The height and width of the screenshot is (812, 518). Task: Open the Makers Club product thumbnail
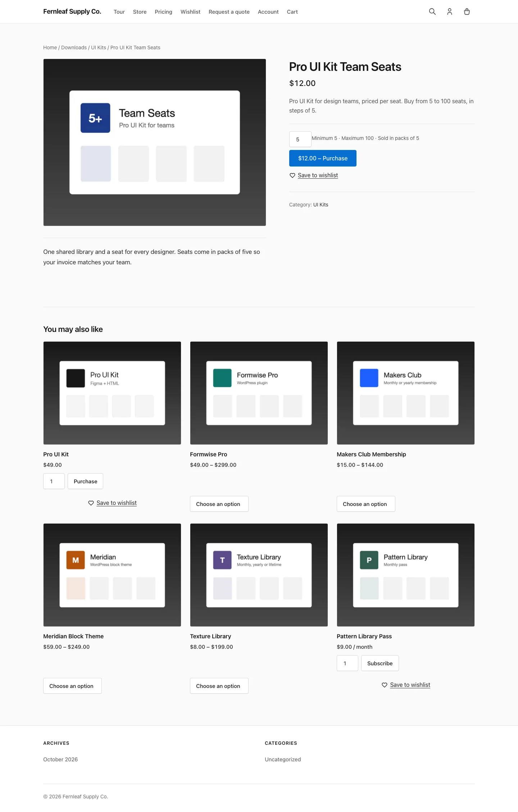click(406, 393)
